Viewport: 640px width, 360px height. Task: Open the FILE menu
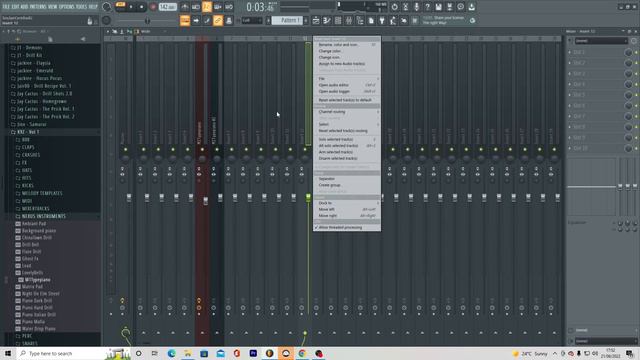point(6,7)
